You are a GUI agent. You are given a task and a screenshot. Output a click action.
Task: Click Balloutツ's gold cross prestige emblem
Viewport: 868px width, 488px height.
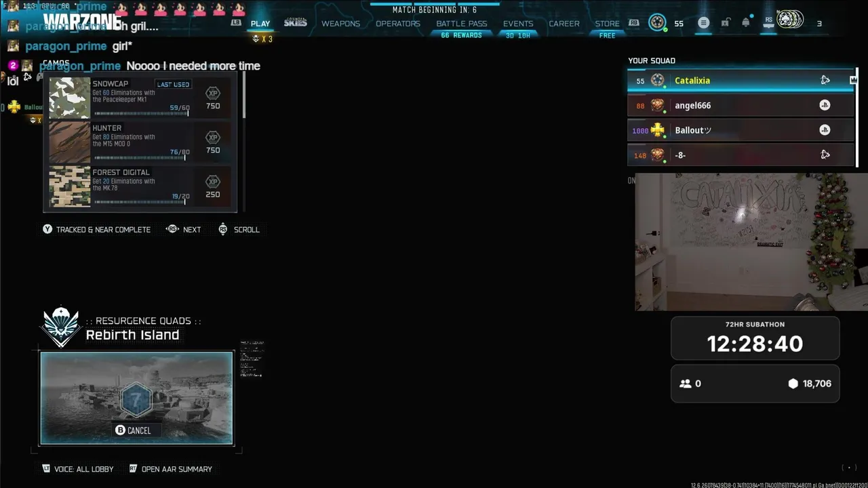click(x=657, y=130)
